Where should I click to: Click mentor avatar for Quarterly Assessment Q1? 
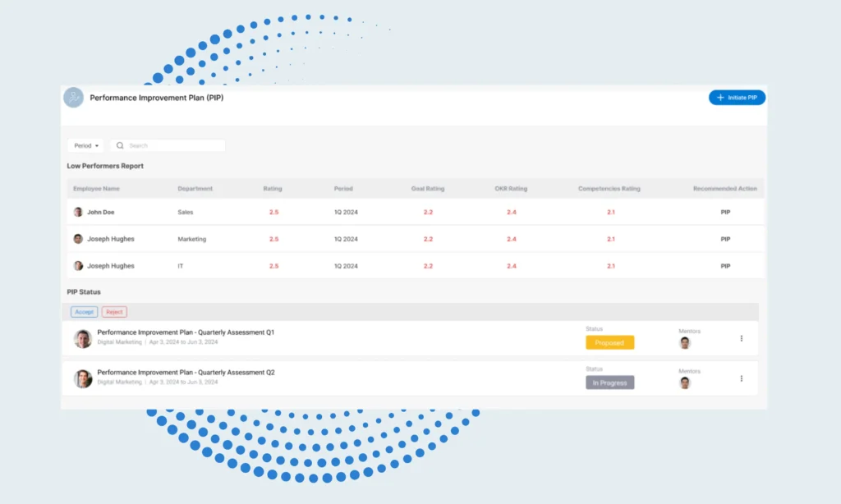click(x=685, y=343)
